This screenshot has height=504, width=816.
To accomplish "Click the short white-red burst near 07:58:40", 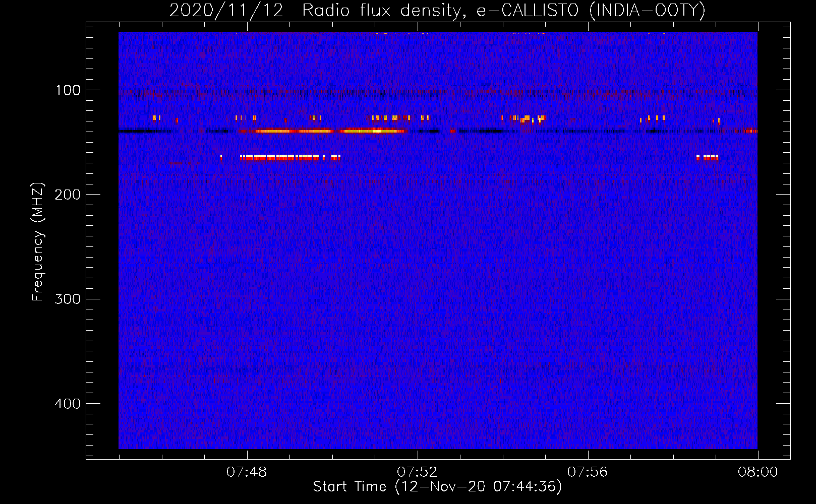I will 708,157.
